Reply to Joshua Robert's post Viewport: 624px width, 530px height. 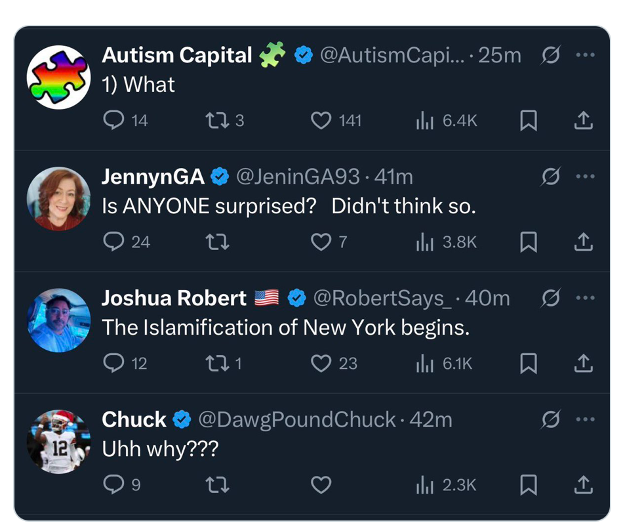(x=115, y=363)
